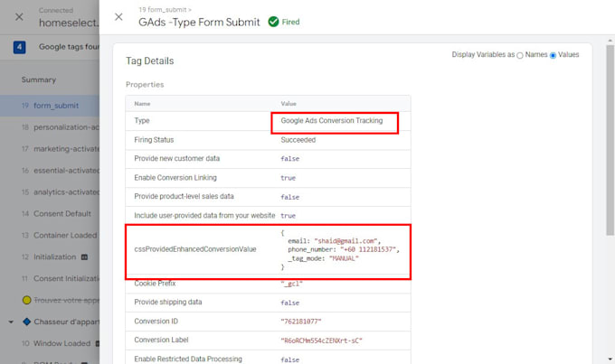Click Provide new customer data row
615x364 pixels.
click(x=268, y=159)
